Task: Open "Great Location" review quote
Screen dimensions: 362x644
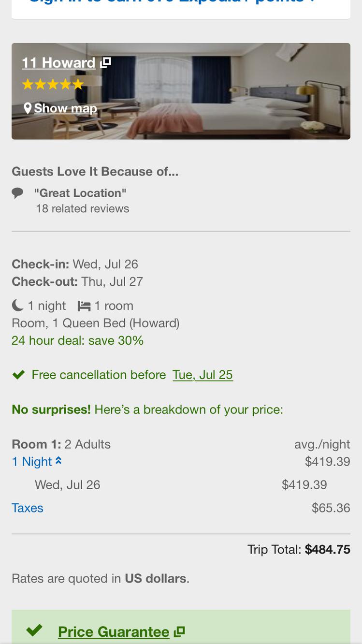Action: point(80,193)
